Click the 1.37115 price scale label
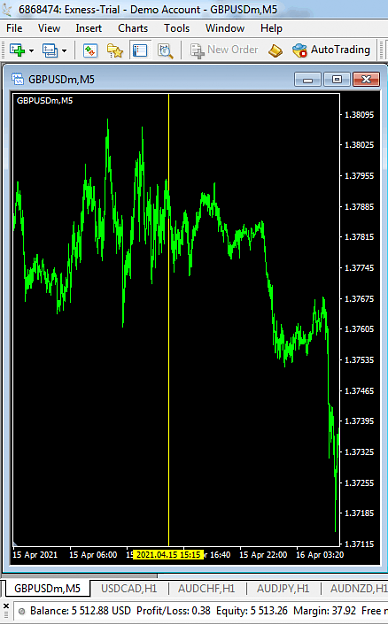The width and height of the screenshot is (388, 625). (359, 544)
